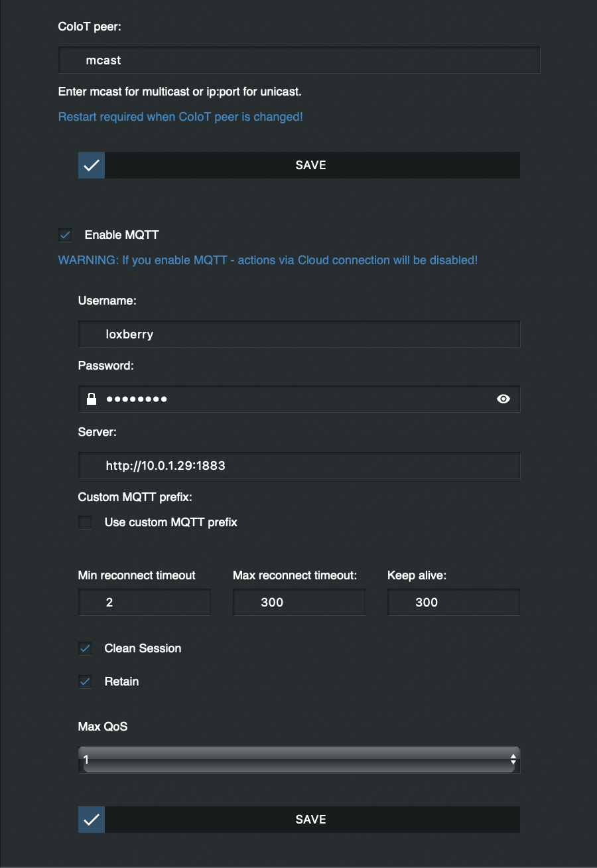Click the checkmark icon beside CoIoT SAVE
This screenshot has width=597, height=868.
92,165
